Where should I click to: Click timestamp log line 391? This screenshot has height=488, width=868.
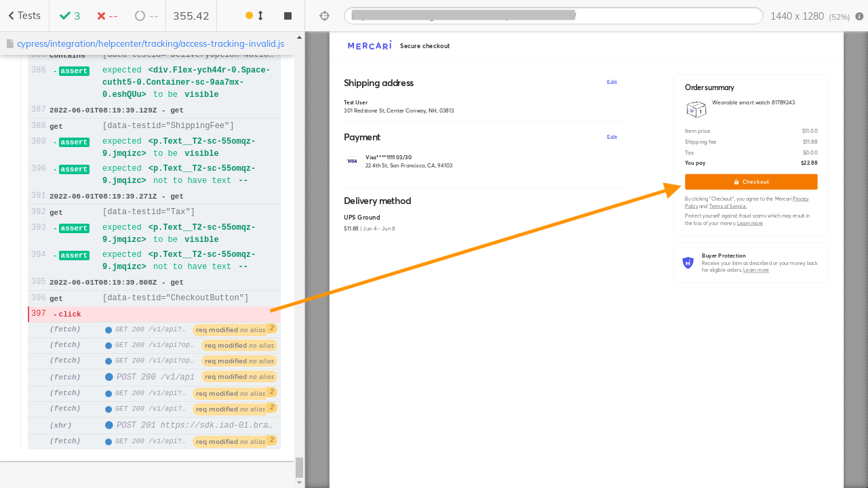(x=154, y=196)
